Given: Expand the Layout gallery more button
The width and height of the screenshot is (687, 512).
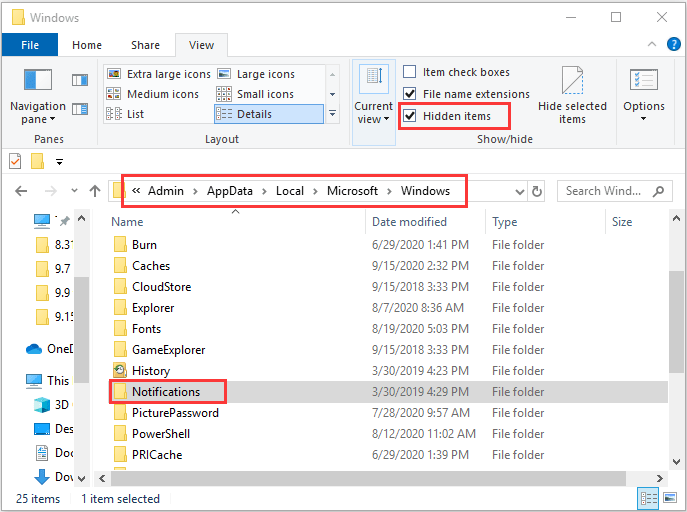Looking at the screenshot, I should [x=333, y=114].
